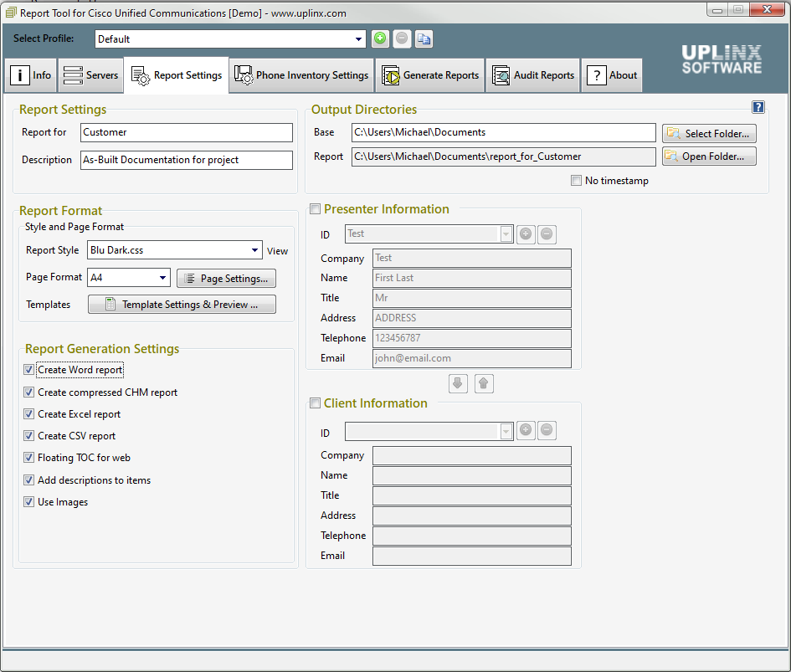Viewport: 791px width, 672px height.
Task: Toggle the No timestamp checkbox
Action: [x=576, y=181]
